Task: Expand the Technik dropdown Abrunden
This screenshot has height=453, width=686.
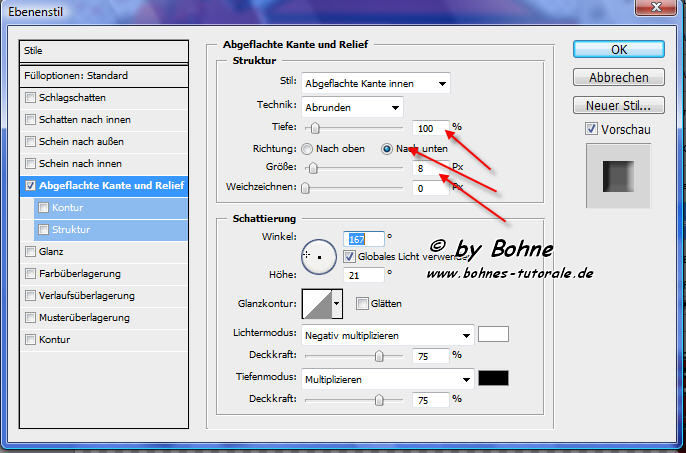Action: (354, 107)
